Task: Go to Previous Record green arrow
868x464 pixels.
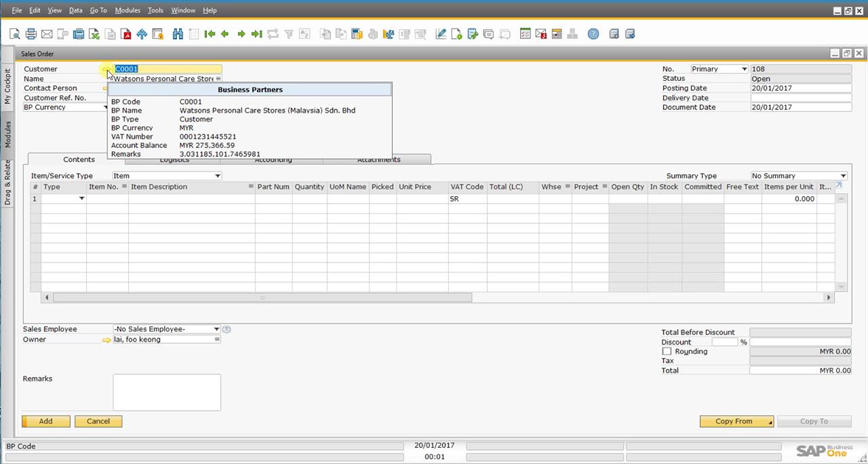Action: [225, 34]
